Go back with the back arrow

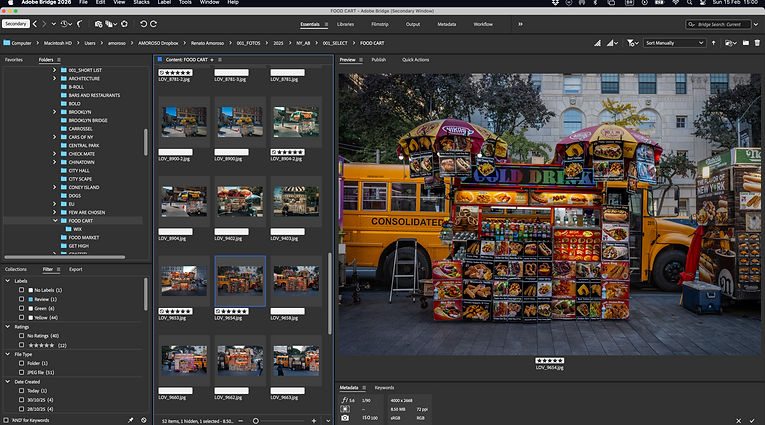35,24
